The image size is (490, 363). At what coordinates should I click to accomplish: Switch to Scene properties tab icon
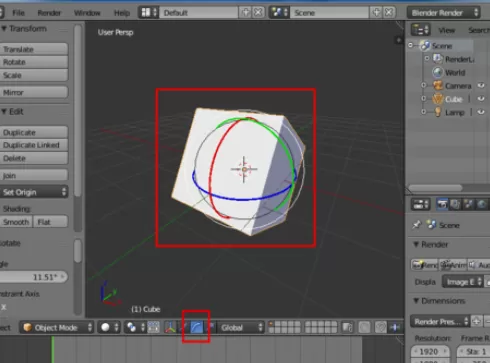pos(468,204)
